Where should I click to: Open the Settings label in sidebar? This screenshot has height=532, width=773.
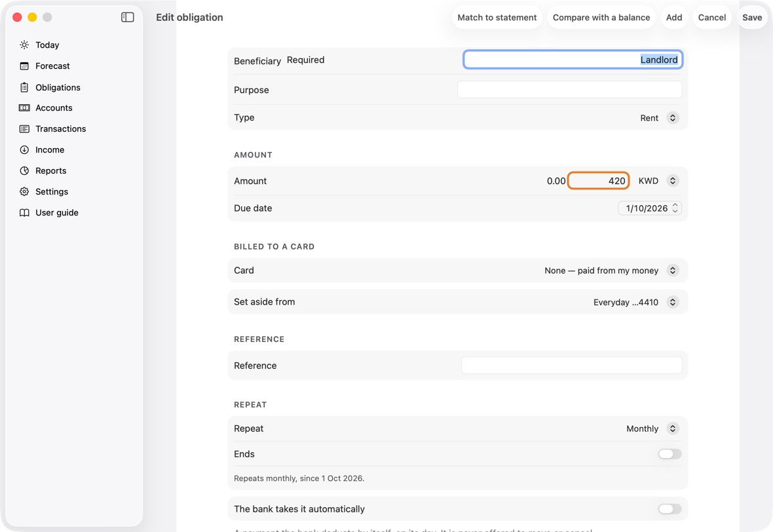tap(52, 192)
